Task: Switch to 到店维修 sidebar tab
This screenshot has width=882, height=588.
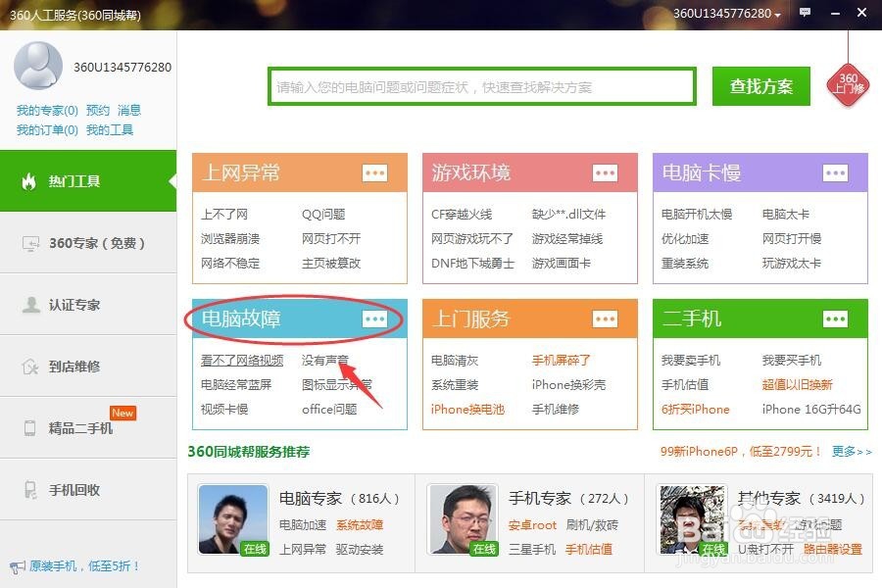Action: (x=88, y=367)
